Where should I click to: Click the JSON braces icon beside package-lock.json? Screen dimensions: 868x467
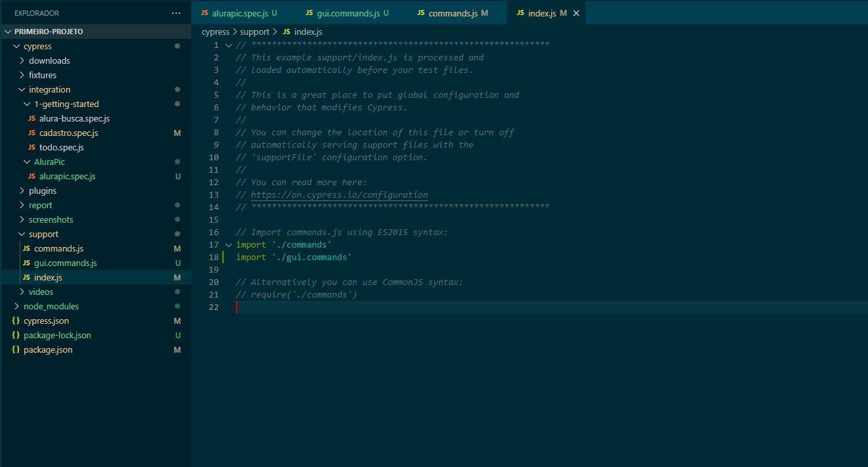(16, 335)
